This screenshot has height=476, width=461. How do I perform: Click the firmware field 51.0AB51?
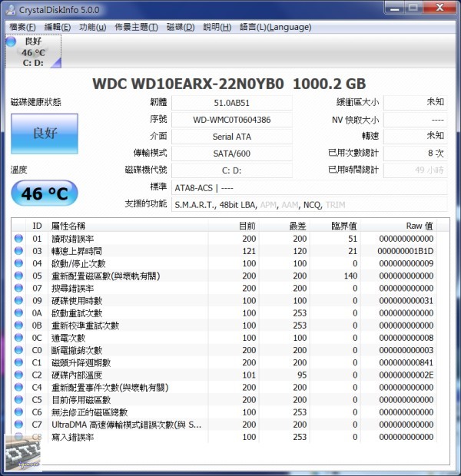[232, 103]
